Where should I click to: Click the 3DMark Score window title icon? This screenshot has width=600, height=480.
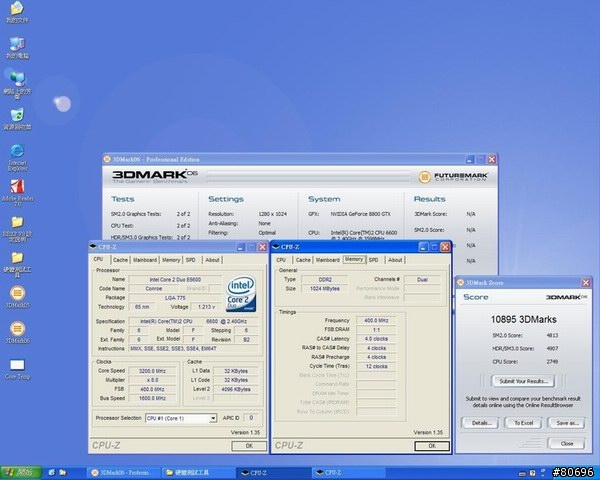tap(460, 282)
